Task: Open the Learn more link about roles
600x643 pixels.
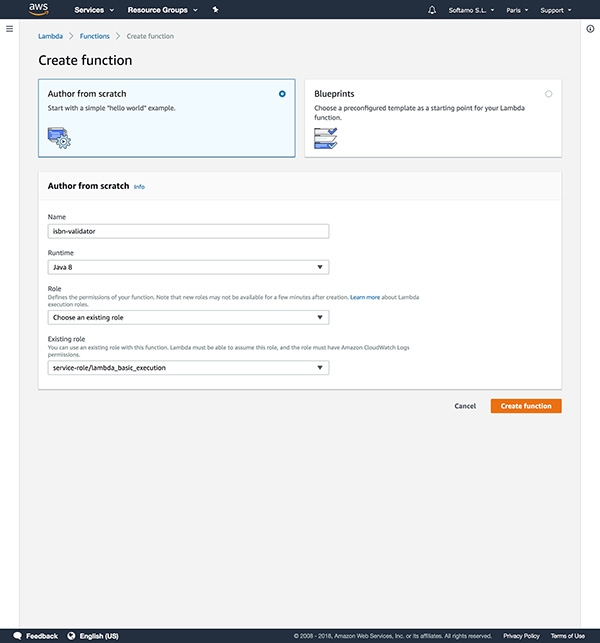Action: tap(365, 297)
